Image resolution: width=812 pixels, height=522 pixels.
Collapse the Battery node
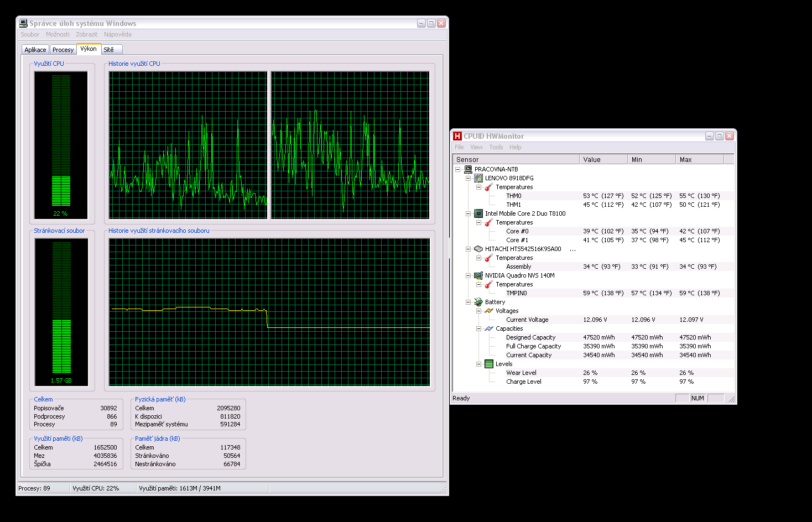(468, 302)
